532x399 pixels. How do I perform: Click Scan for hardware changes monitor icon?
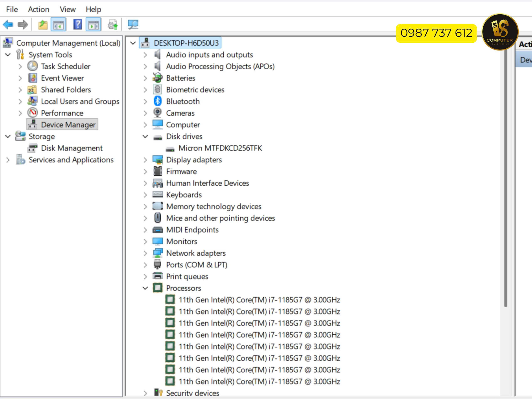(x=133, y=25)
